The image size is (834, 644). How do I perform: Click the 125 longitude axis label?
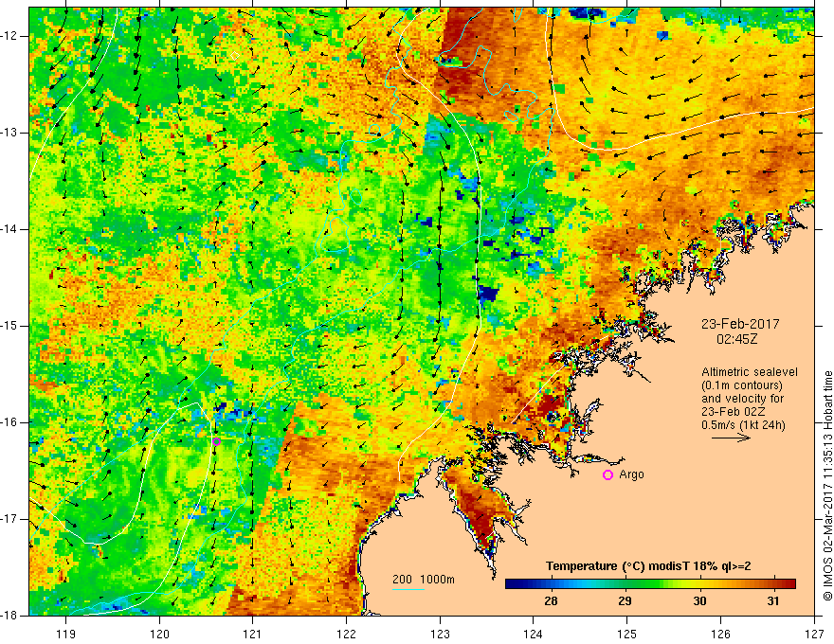(x=627, y=634)
